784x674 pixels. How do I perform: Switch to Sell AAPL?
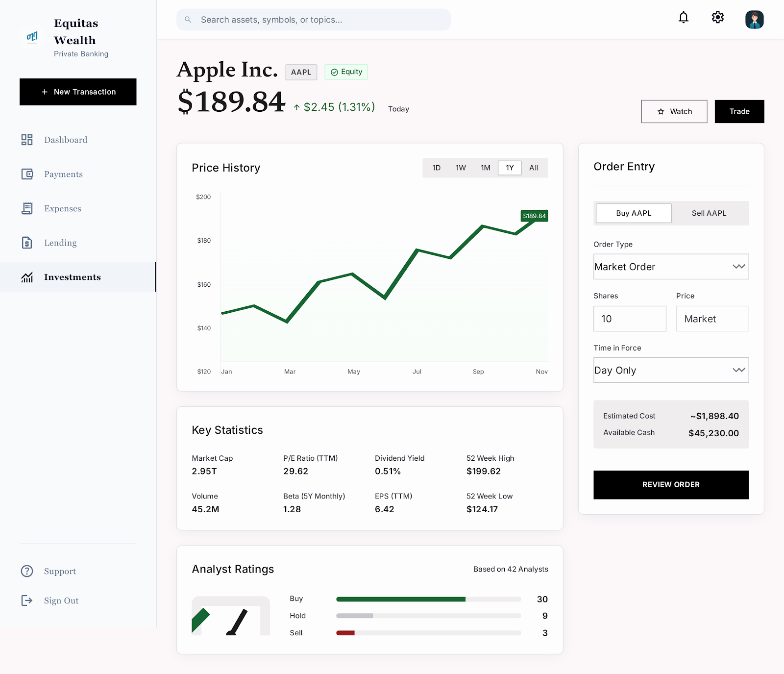point(709,213)
